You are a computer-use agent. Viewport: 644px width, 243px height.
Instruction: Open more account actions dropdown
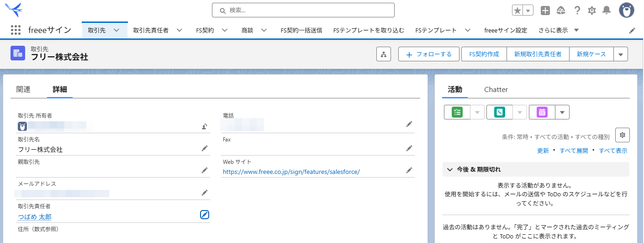[x=621, y=54]
